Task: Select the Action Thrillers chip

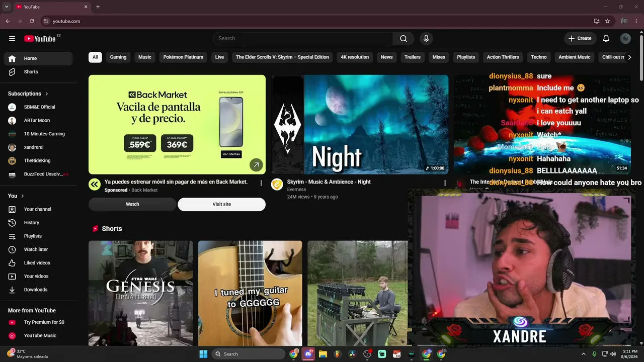Action: click(503, 57)
